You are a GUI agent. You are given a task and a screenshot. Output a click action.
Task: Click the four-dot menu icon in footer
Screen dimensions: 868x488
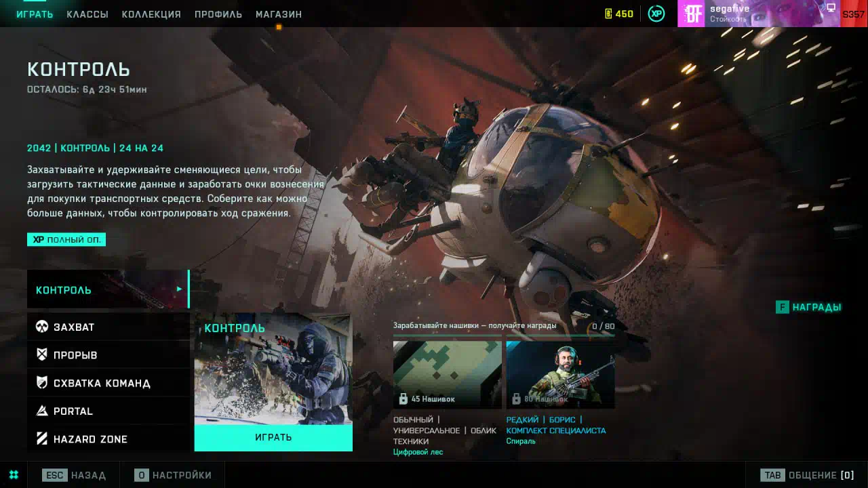click(14, 475)
